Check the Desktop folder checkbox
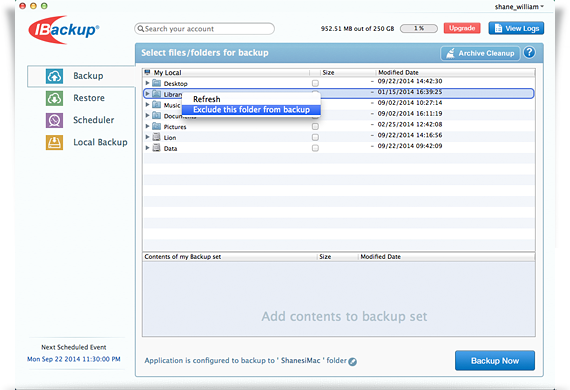Viewport: 570px width, 390px height. 315,83
